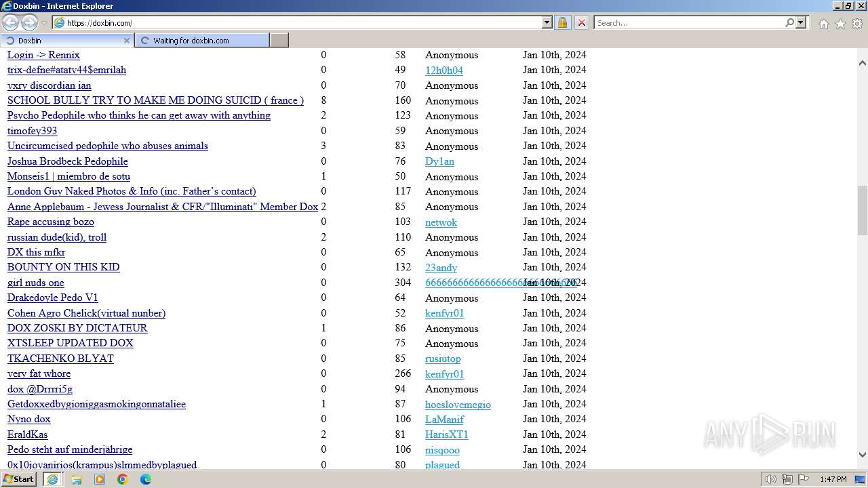Launch Windows Media Player from the taskbar
Screen dimensions: 868x488
click(100, 479)
